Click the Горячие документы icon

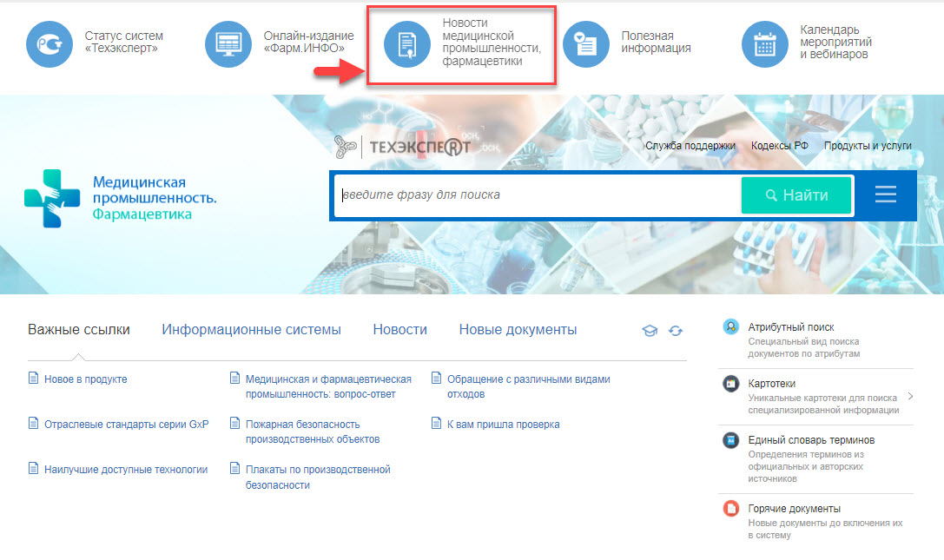pyautogui.click(x=731, y=509)
